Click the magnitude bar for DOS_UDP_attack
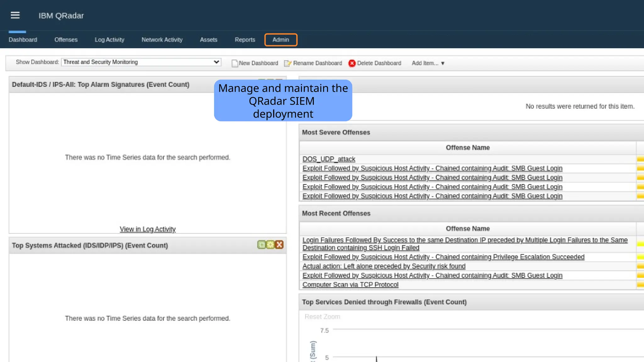 [640, 159]
